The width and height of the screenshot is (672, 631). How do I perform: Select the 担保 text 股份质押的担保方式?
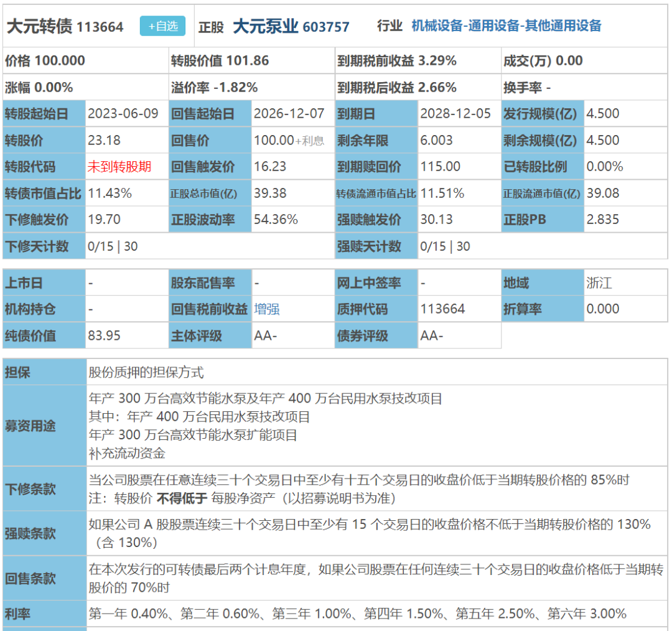[x=146, y=372]
